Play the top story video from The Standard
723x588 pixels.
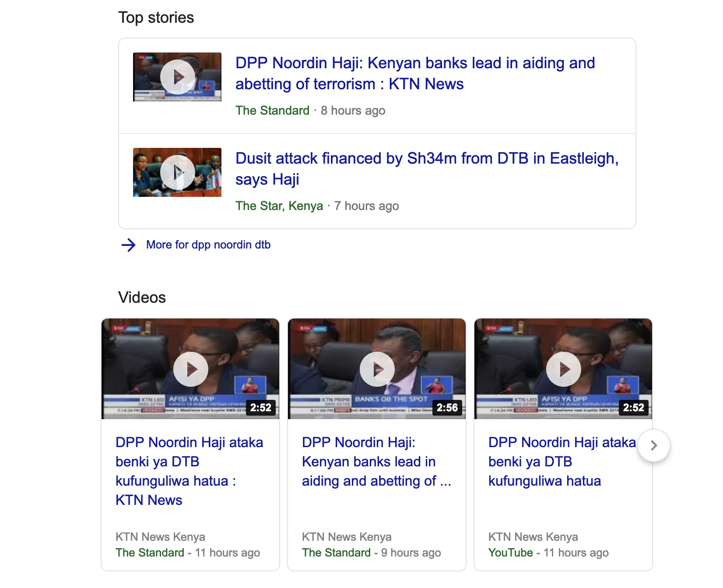click(177, 77)
